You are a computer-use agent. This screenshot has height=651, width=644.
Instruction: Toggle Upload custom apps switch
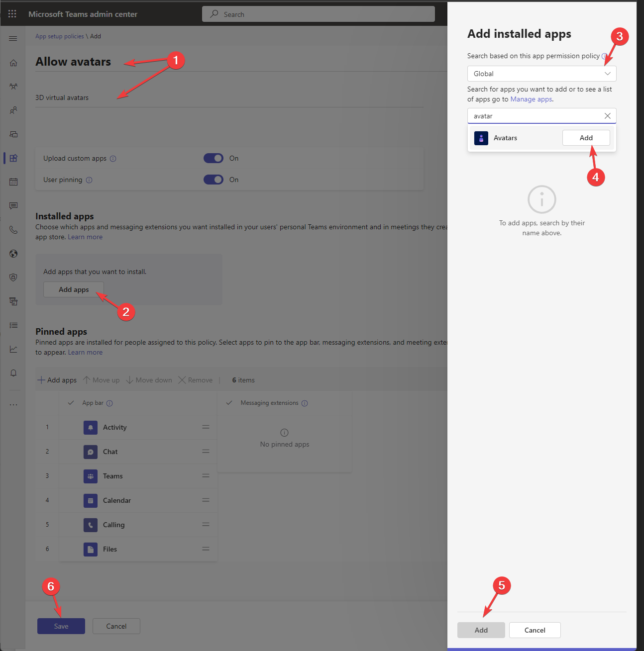coord(214,158)
